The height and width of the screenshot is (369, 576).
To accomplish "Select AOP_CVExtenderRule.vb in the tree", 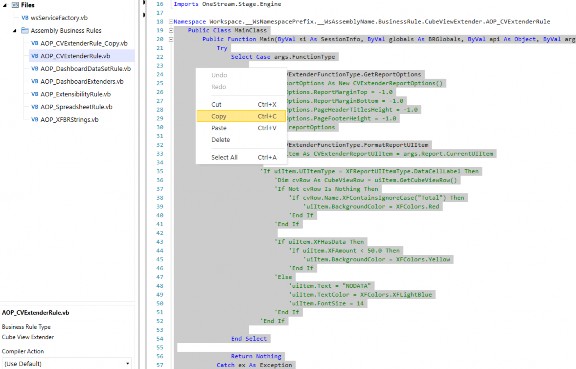I will 75,56.
